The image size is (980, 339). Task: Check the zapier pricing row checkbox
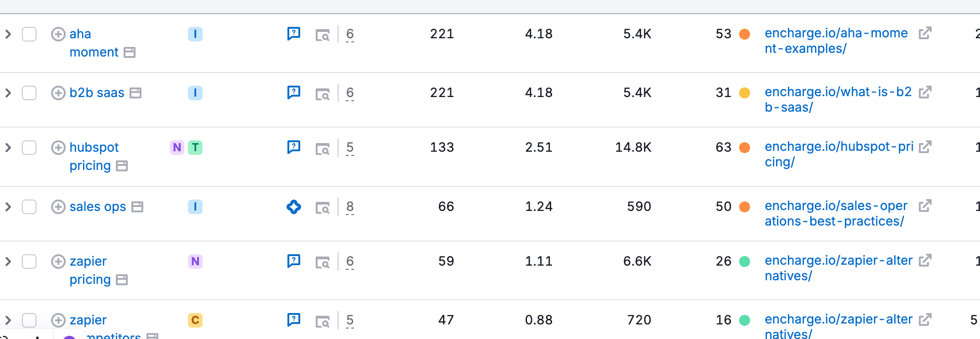(29, 262)
